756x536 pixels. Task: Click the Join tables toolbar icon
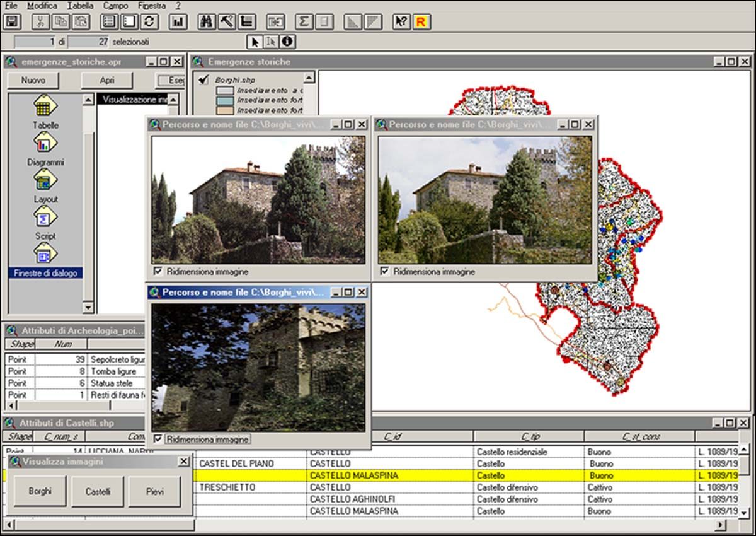[x=275, y=21]
